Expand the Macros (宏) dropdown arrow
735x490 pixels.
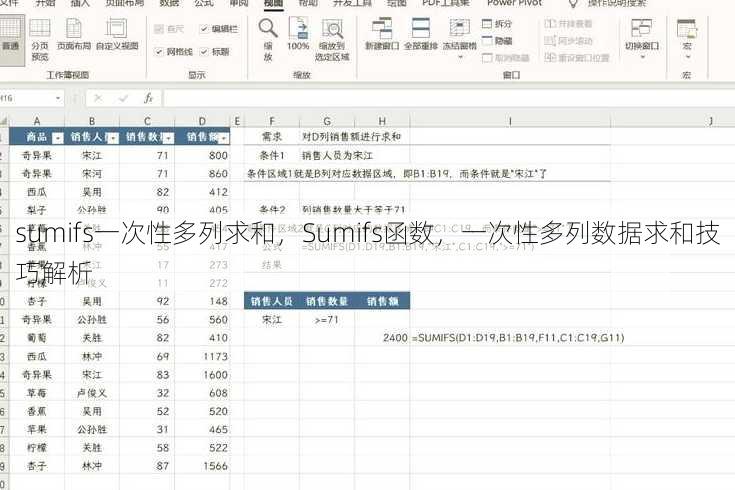(x=687, y=57)
